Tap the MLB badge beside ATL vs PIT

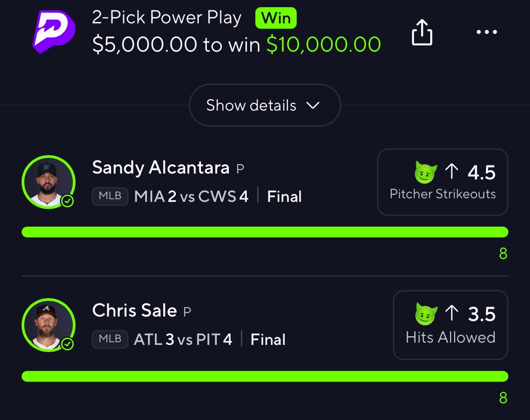tap(110, 340)
